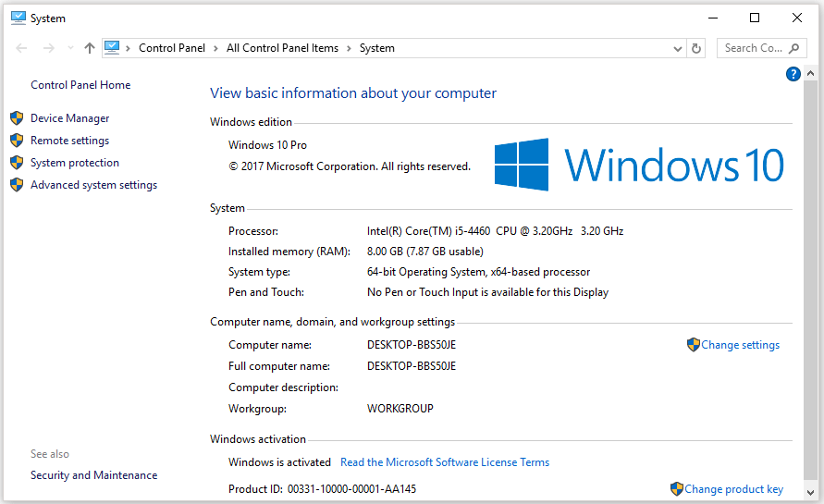Read the Microsoft Software License Terms
The image size is (824, 504).
click(x=445, y=462)
